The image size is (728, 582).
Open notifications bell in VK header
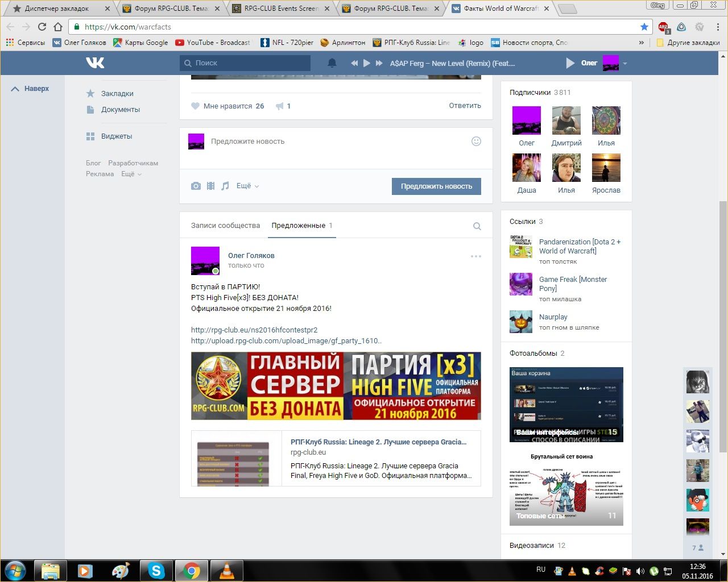tap(332, 63)
